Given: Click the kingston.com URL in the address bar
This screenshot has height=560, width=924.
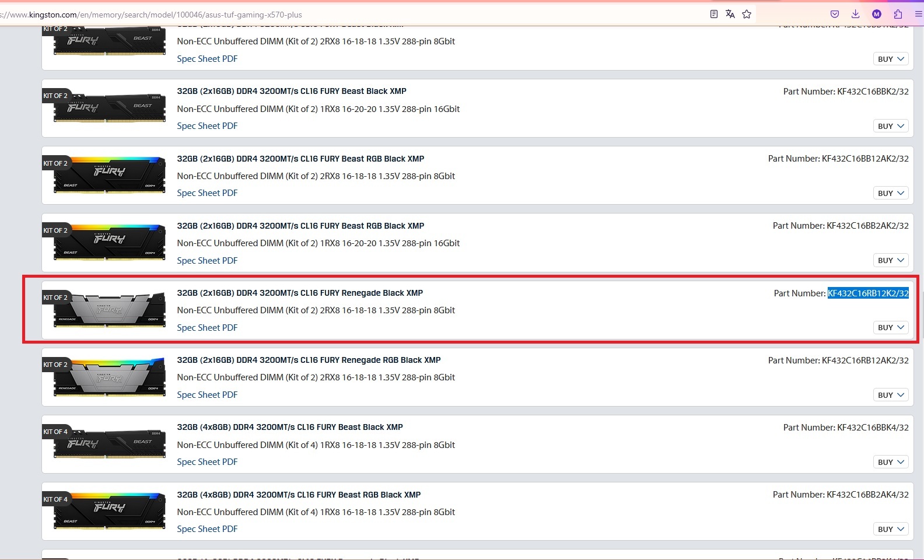Looking at the screenshot, I should click(x=151, y=15).
